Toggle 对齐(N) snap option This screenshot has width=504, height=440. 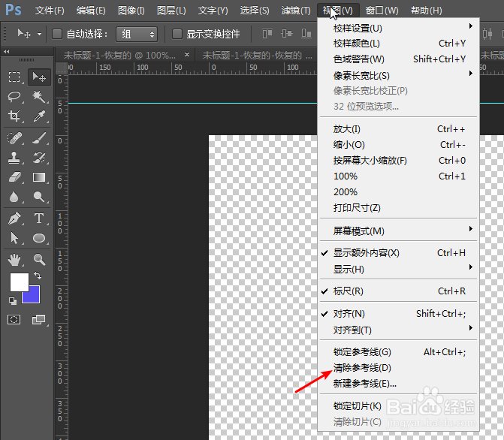[x=398, y=314]
